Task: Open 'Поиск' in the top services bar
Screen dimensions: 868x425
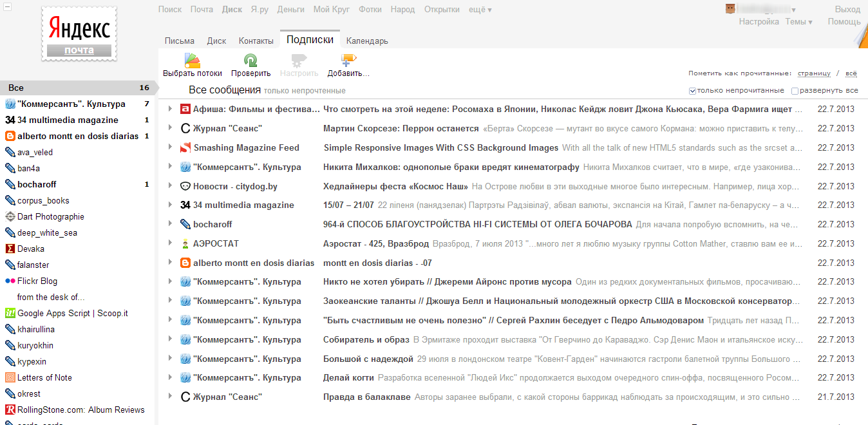Action: pos(170,10)
